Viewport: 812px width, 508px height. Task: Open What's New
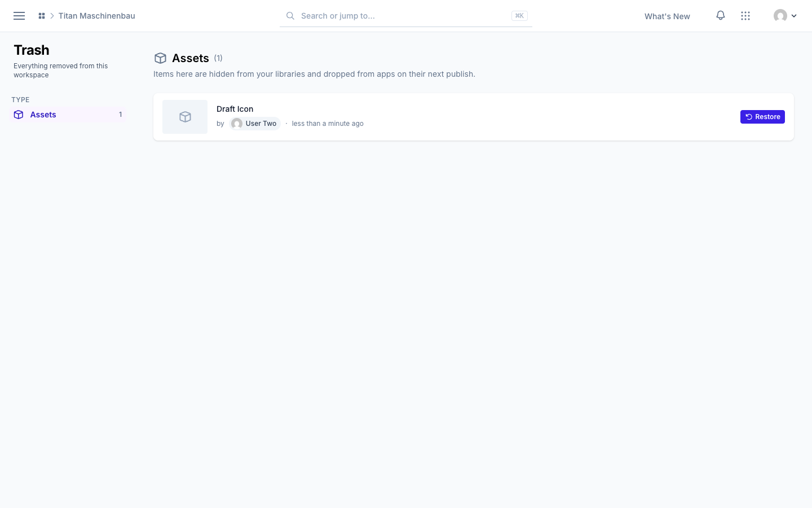667,16
